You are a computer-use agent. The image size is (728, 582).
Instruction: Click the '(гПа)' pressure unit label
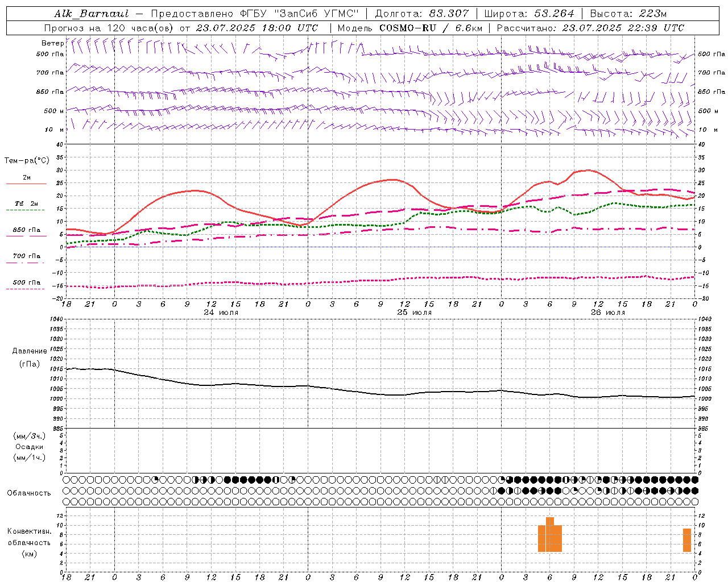(30, 364)
